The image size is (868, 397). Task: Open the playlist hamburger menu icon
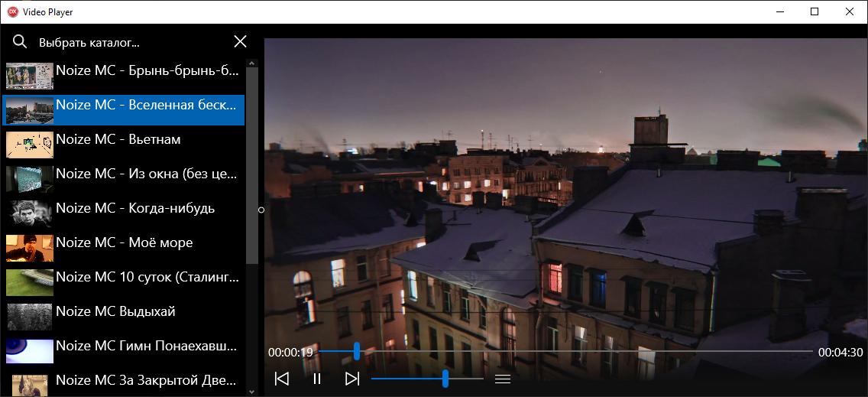point(502,379)
